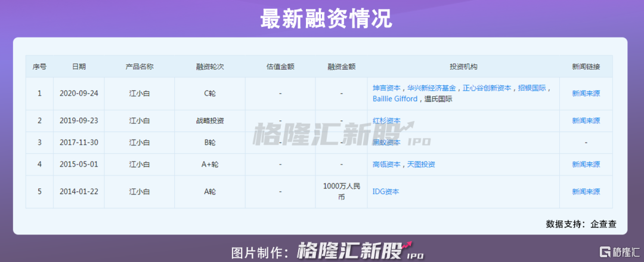644x262 pixels.
Task: Click the C轮 round cell
Action: [x=209, y=93]
